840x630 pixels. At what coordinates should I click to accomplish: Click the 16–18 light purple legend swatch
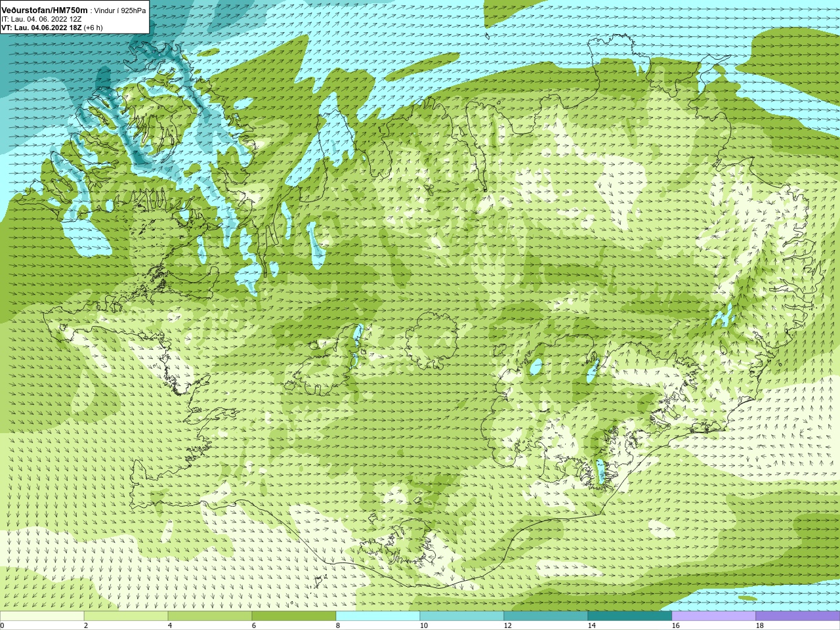pyautogui.click(x=714, y=616)
